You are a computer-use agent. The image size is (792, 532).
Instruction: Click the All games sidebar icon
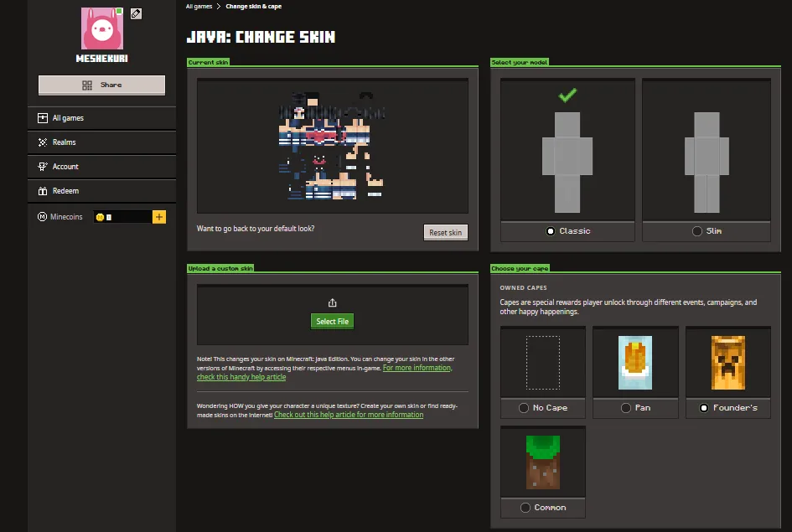coord(43,118)
